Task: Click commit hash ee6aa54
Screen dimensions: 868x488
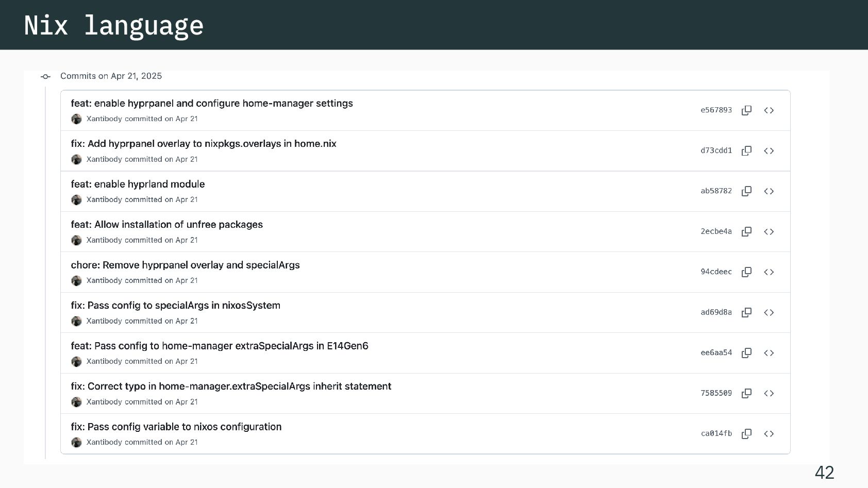Action: tap(716, 353)
